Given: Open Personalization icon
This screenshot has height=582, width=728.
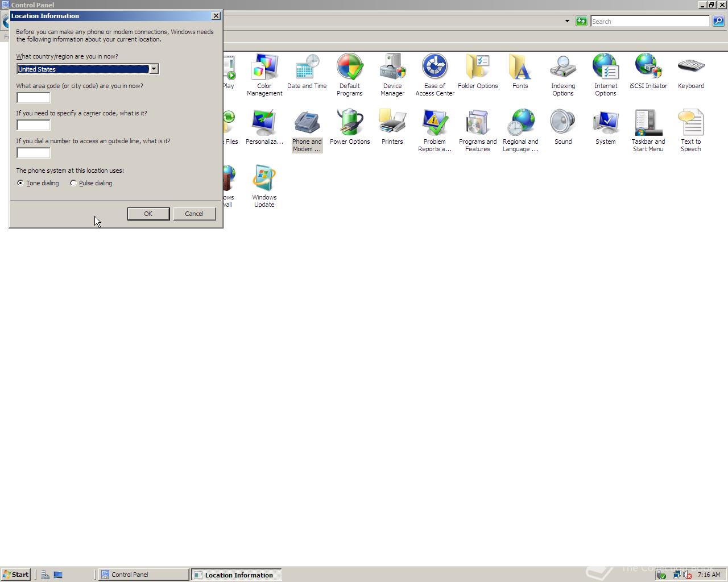Looking at the screenshot, I should coord(264,127).
